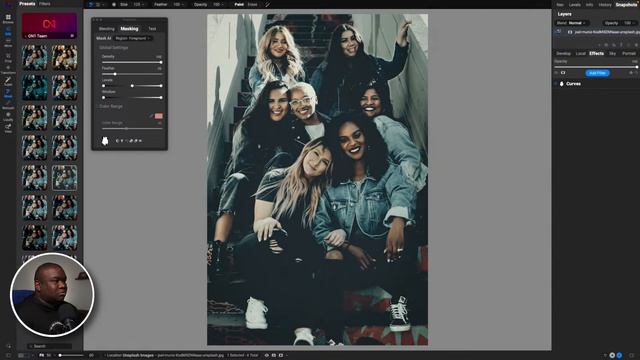Open the brush Size dropdown

(x=138, y=4)
